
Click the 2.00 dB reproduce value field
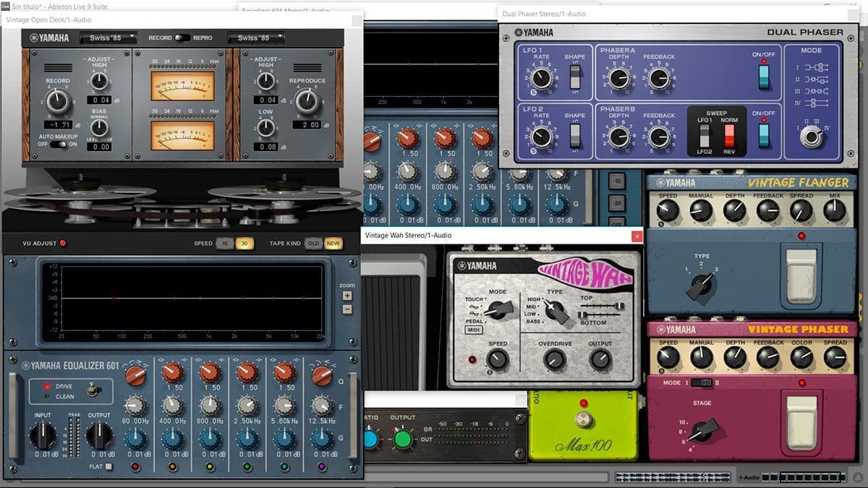[x=306, y=125]
